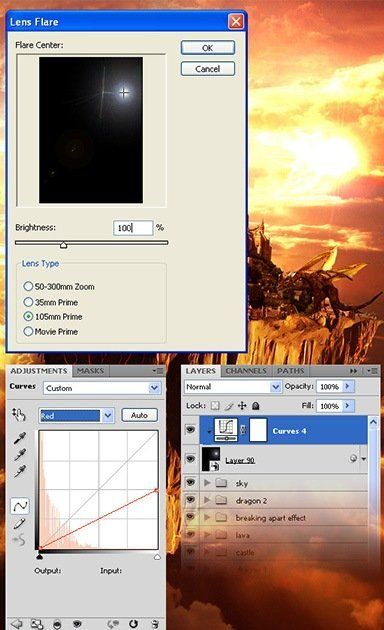Click the white point input slider
Viewport: 384px width, 630px height.
[157, 557]
